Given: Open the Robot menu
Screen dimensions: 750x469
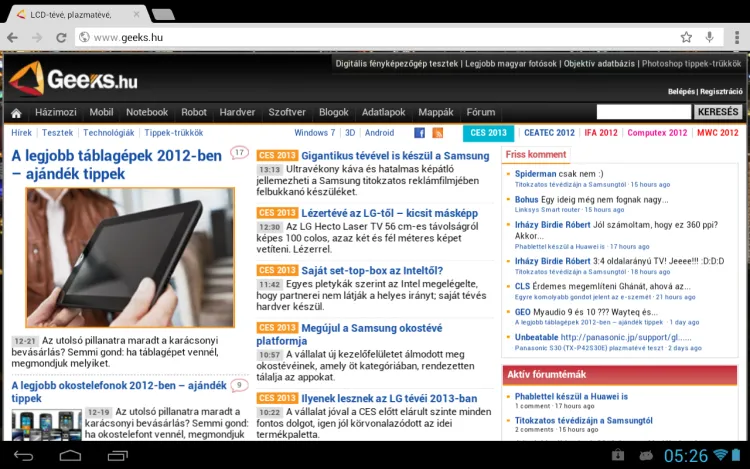Looking at the screenshot, I should (194, 112).
